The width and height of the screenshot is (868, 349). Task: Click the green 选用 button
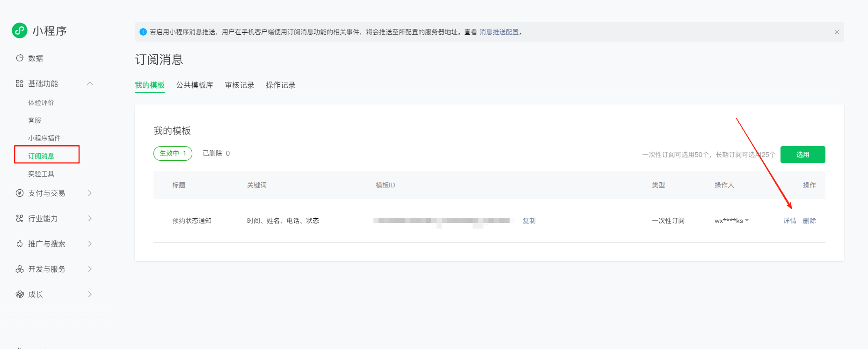[803, 155]
